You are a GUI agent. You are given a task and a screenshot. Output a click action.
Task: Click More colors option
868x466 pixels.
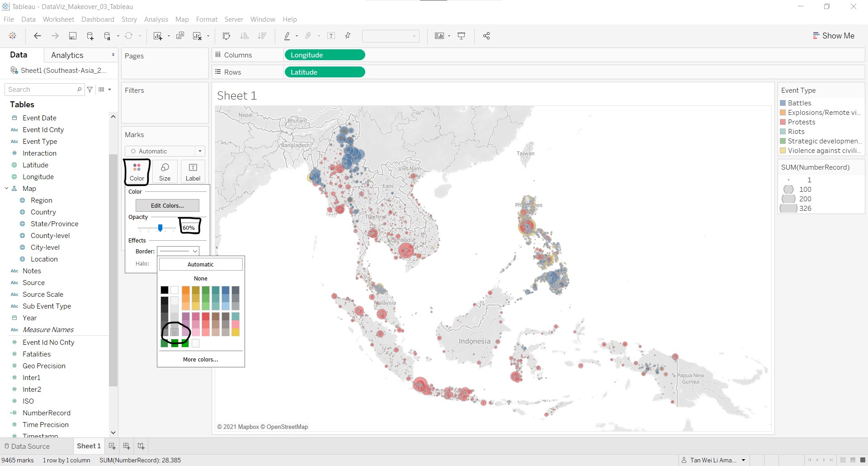(x=200, y=359)
